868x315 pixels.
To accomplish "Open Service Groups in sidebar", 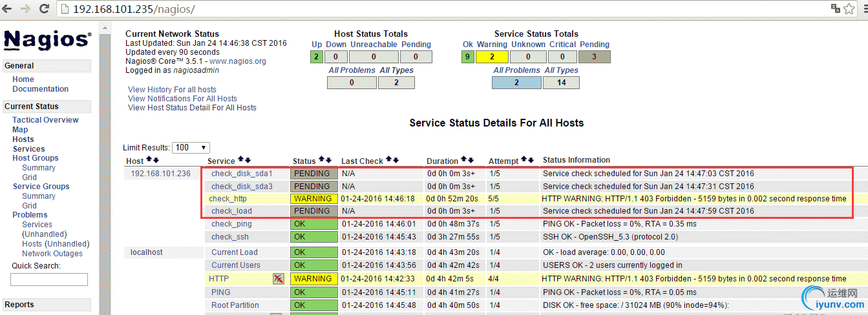I will [41, 187].
